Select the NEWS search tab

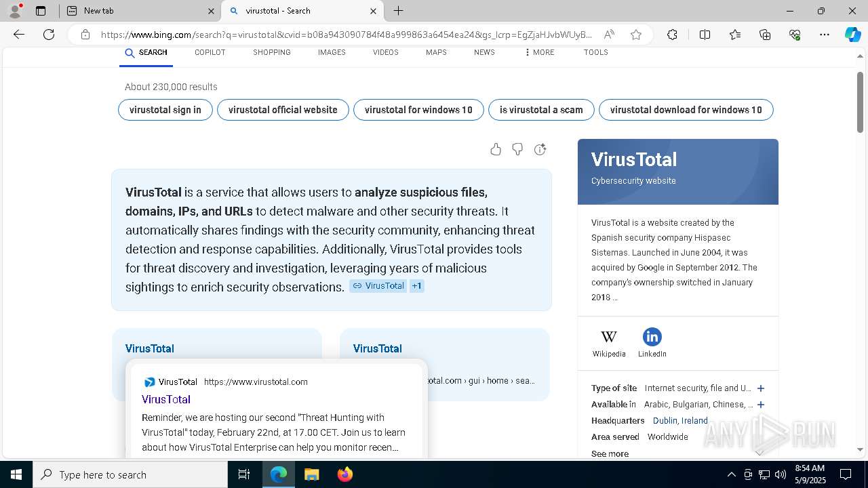(x=484, y=52)
